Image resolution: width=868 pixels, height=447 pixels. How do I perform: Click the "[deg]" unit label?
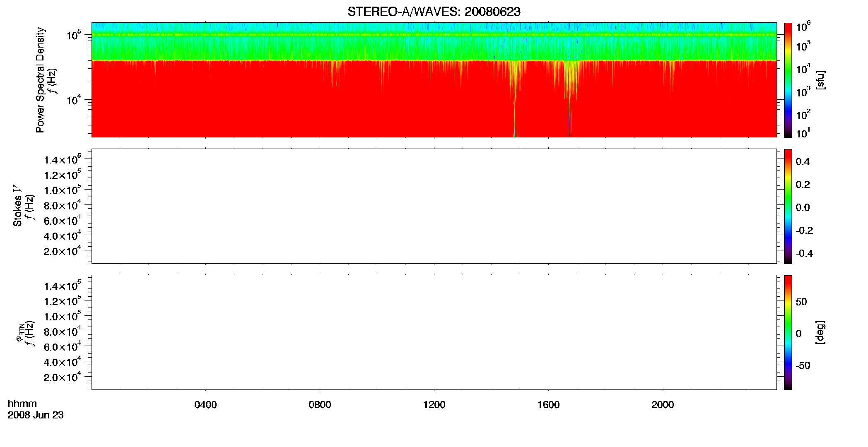coord(820,332)
